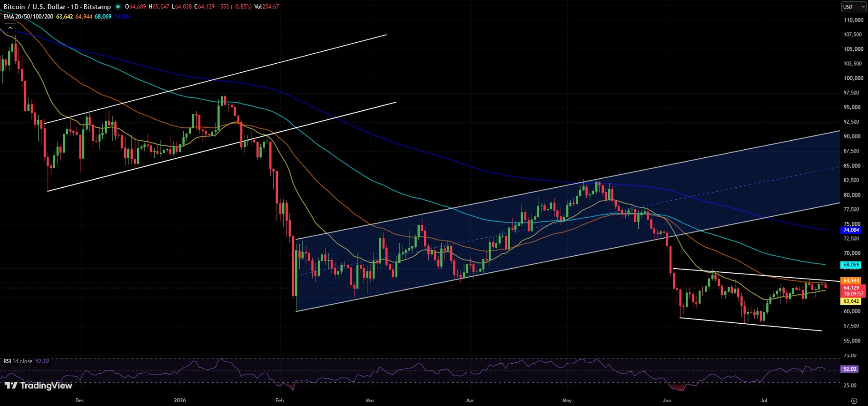Click the Jul label on time axis
This screenshot has height=406, width=868.
[x=764, y=400]
